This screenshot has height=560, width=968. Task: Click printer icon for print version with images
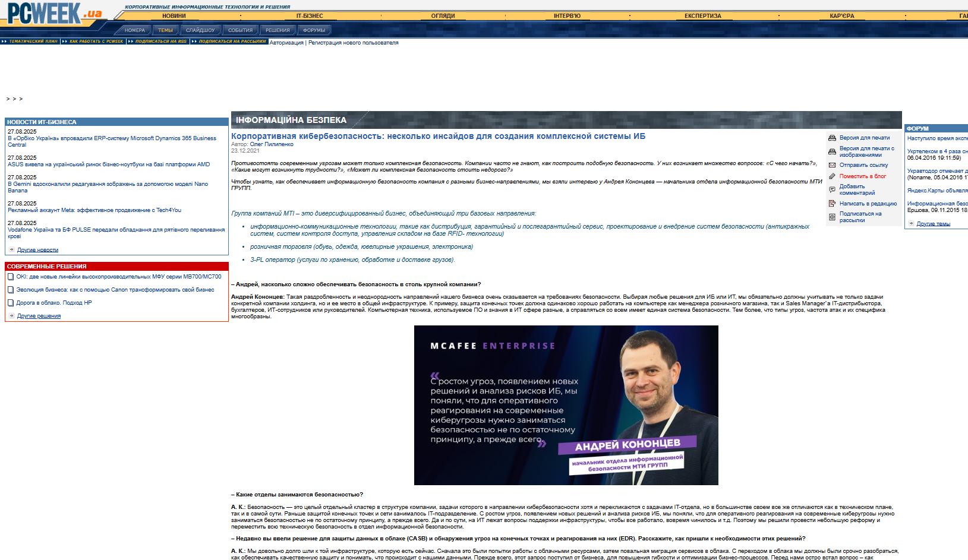coord(832,151)
